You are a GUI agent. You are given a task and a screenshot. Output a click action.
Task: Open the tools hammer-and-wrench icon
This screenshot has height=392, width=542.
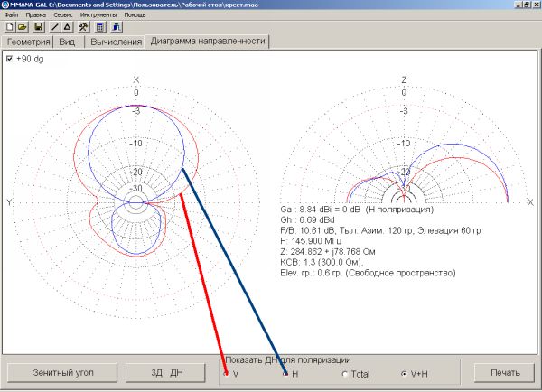tap(84, 27)
